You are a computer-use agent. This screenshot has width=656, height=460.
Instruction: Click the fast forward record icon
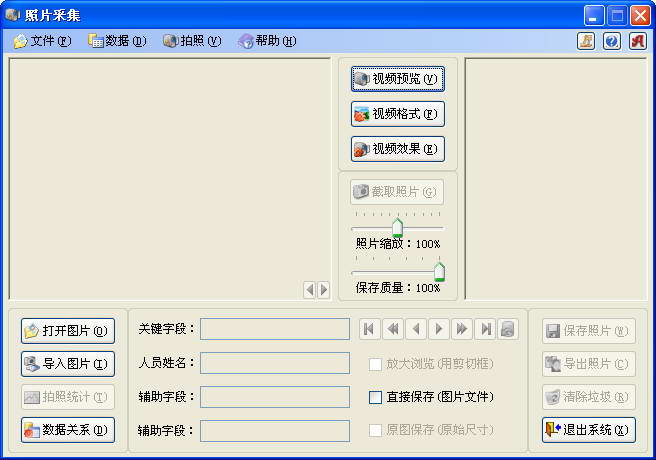[x=462, y=329]
